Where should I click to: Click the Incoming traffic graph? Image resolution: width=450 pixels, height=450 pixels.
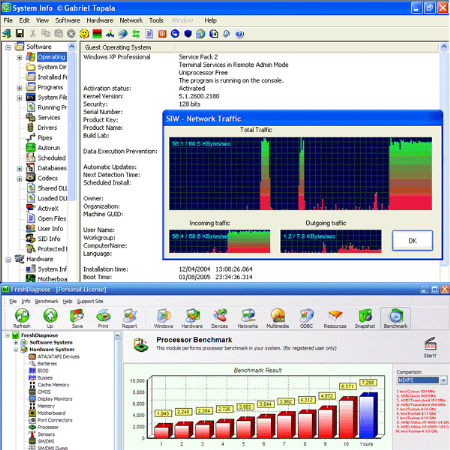pyautogui.click(x=219, y=241)
